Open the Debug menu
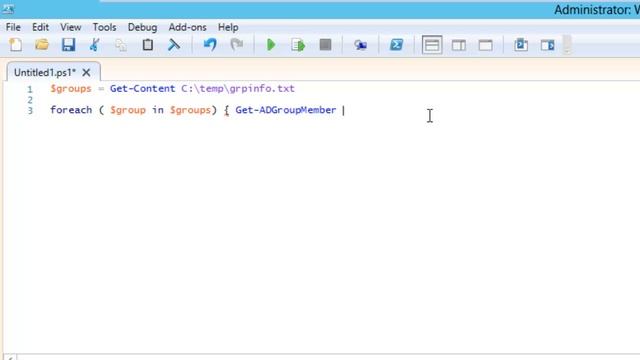The image size is (640, 360). (x=142, y=27)
